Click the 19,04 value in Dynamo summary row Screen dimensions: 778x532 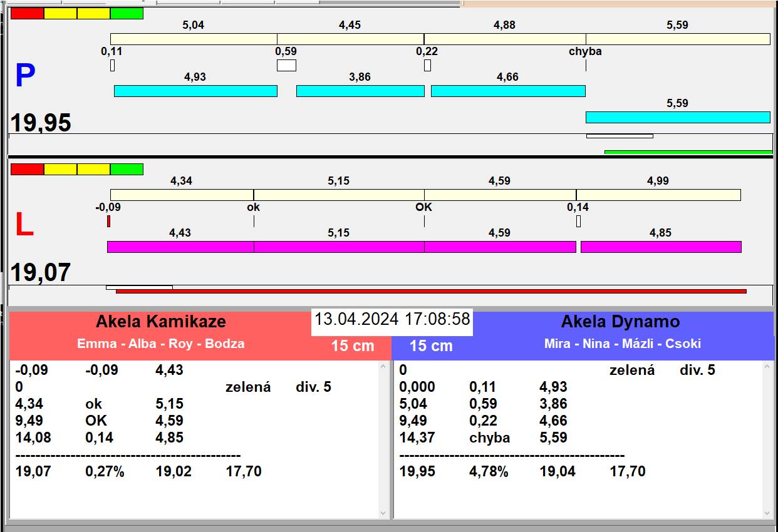click(x=558, y=471)
